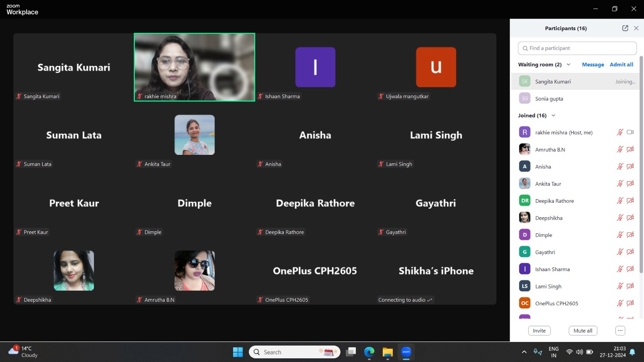This screenshot has height=362, width=644.
Task: Toggle Amrutha B.N's muted microphone icon
Action: tap(620, 150)
